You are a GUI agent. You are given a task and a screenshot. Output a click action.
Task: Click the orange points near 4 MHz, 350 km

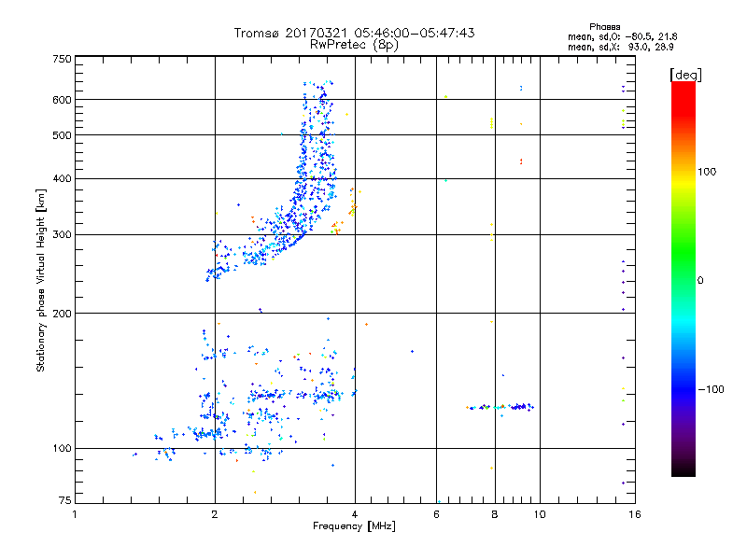tap(353, 202)
